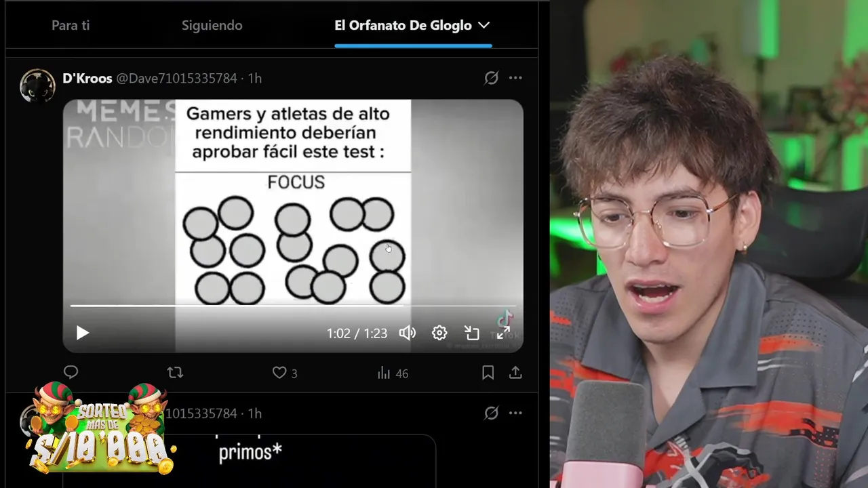The image size is (868, 488).
Task: Open more options menu on first post
Action: 515,78
